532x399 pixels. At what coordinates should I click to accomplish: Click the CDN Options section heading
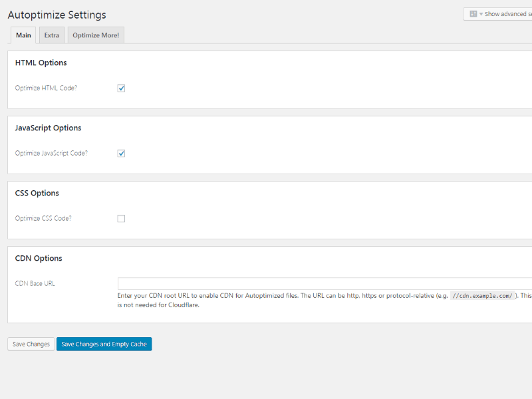(x=39, y=258)
